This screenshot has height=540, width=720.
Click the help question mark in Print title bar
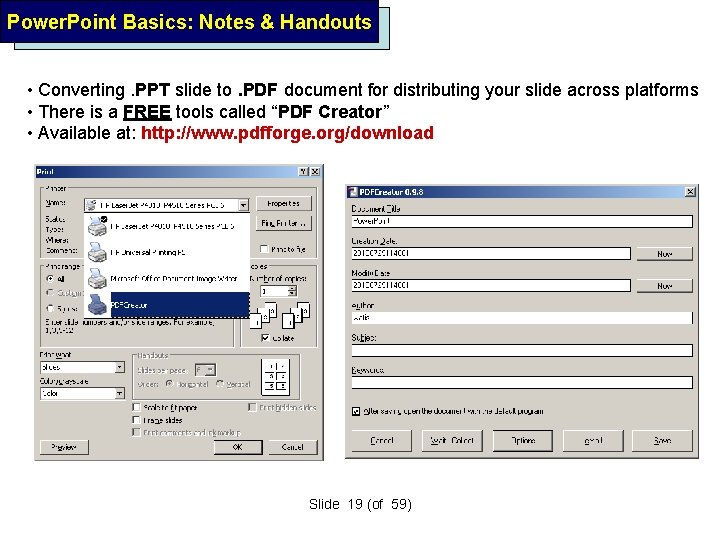point(304,171)
